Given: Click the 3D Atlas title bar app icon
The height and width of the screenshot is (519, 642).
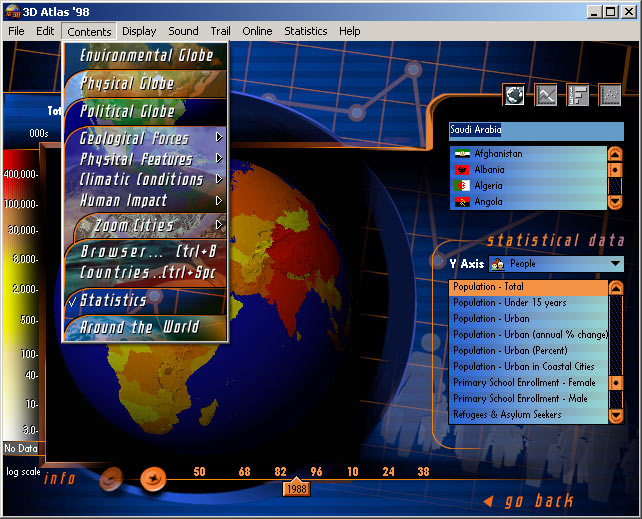Looking at the screenshot, I should tap(12, 12).
